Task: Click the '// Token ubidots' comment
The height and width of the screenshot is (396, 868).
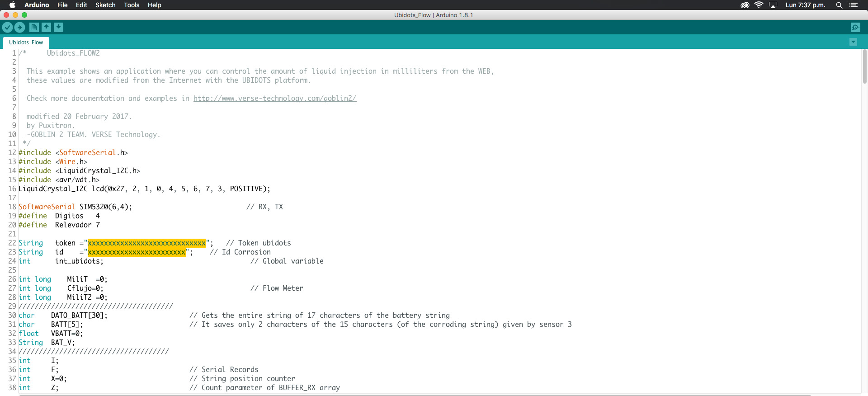Action: tap(259, 243)
